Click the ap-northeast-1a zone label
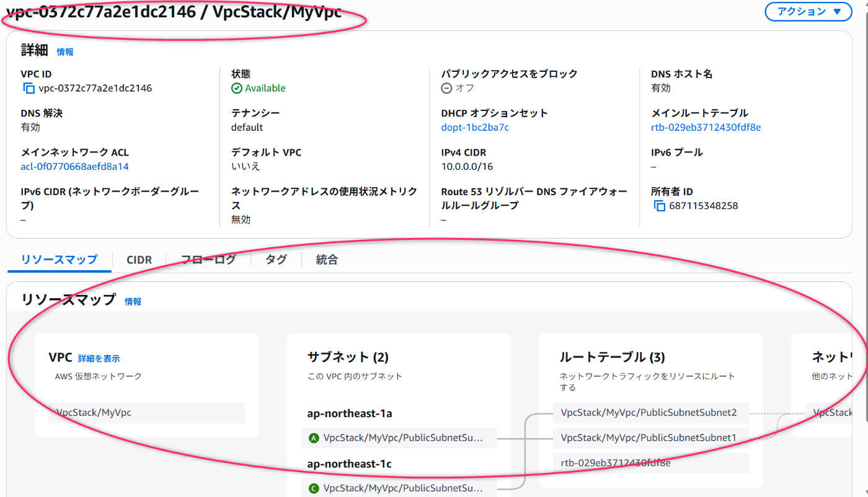 pos(350,413)
